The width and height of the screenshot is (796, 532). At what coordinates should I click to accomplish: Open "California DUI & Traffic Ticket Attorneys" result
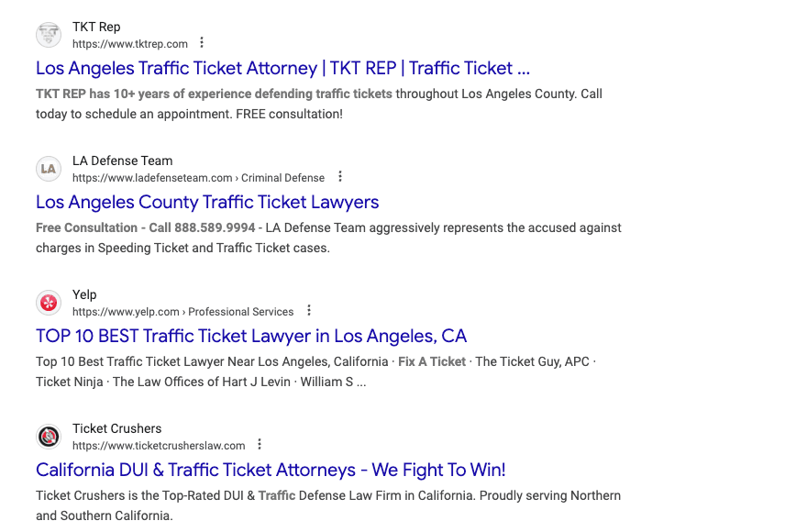click(x=271, y=470)
